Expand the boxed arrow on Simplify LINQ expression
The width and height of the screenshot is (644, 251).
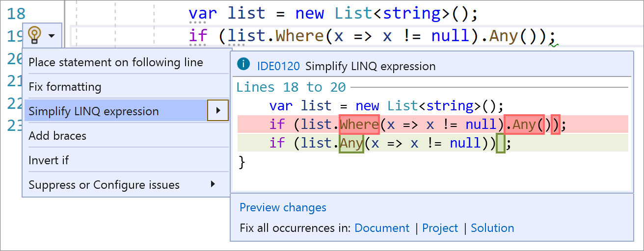coord(217,111)
